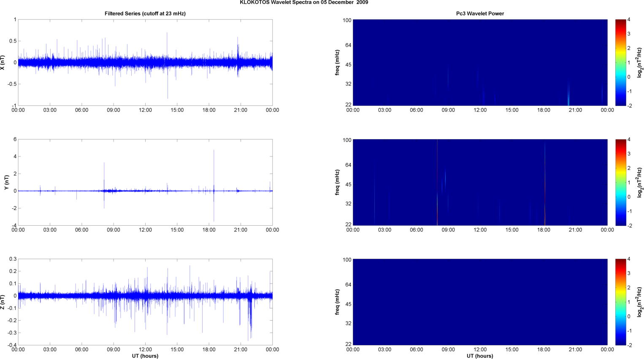Viewport: 644px width, 359px height.
Task: Click UT (hours) label under Z time series
Action: tap(145, 356)
